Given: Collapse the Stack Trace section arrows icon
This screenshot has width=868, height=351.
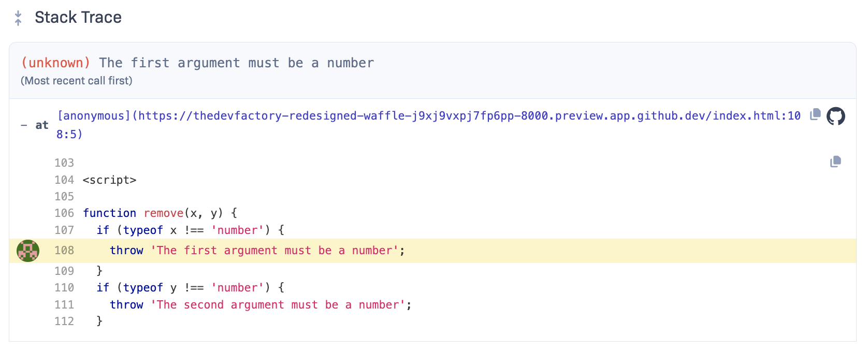Looking at the screenshot, I should pos(18,18).
